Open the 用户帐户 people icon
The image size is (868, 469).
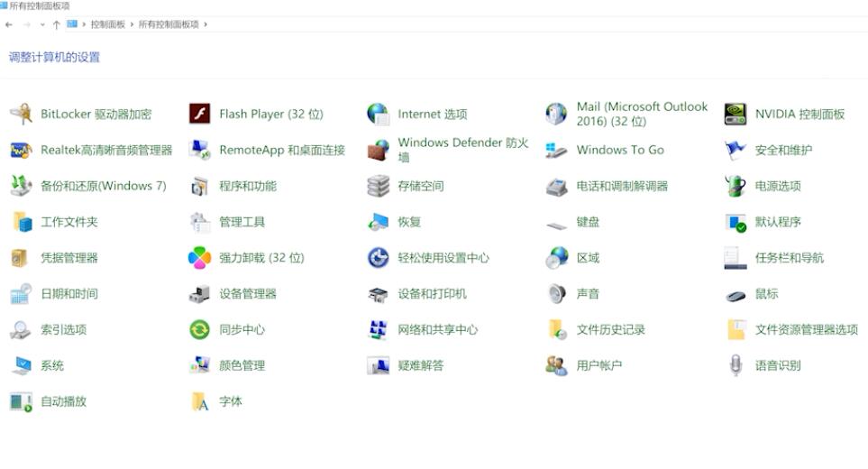pos(556,366)
